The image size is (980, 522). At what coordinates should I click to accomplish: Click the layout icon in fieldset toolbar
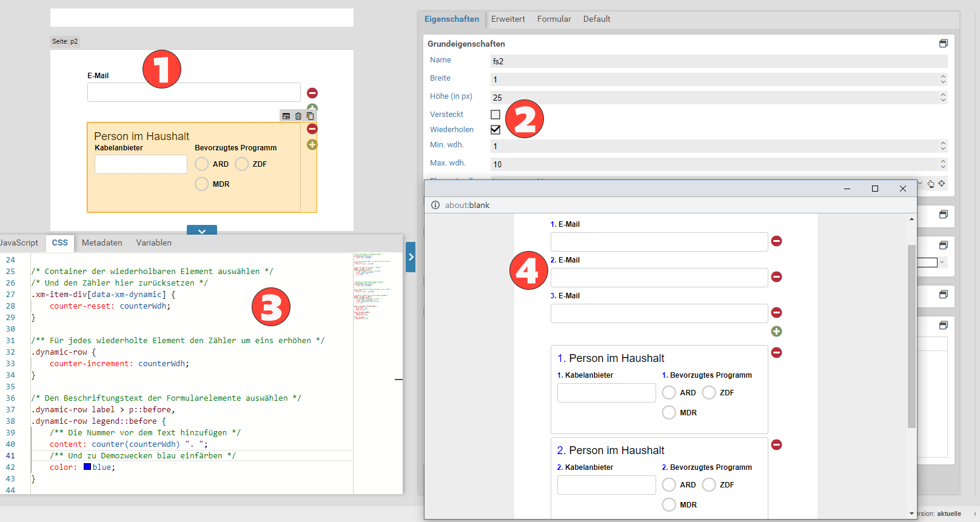click(x=286, y=116)
